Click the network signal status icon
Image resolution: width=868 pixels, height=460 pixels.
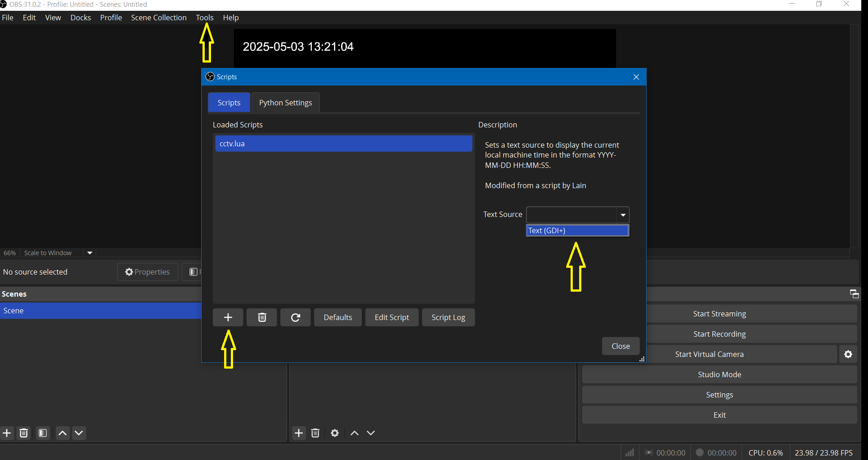coord(630,452)
